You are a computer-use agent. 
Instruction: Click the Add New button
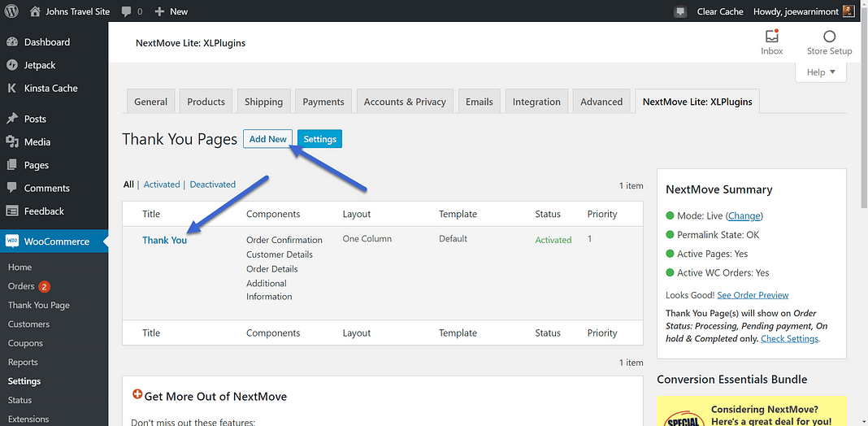pyautogui.click(x=268, y=139)
